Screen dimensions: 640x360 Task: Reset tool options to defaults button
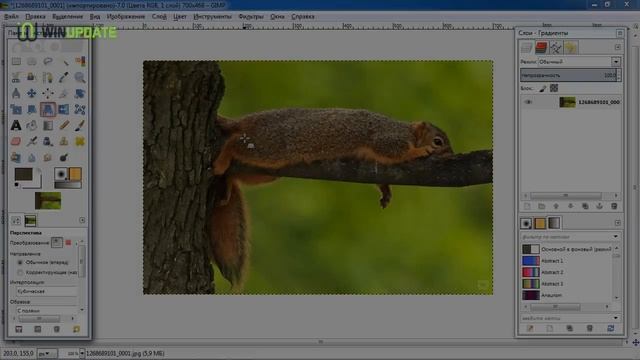click(76, 329)
